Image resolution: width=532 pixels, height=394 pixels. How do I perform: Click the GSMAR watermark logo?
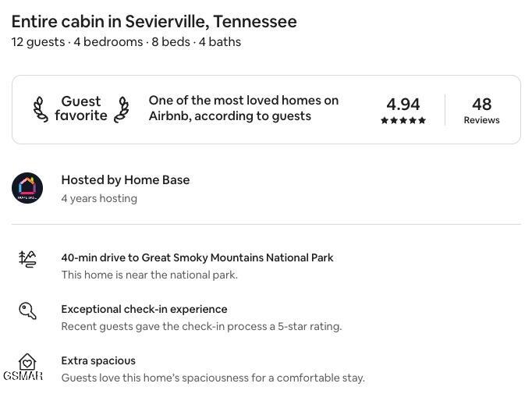(23, 376)
